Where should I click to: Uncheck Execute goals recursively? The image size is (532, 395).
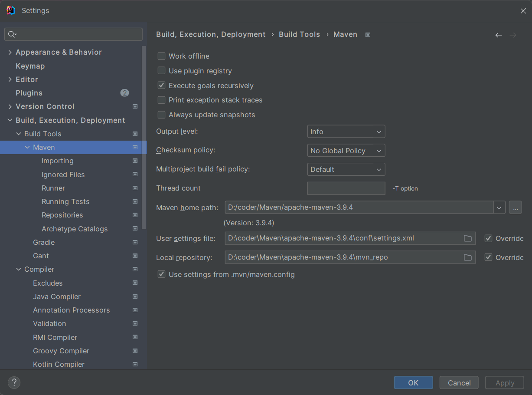[161, 86]
